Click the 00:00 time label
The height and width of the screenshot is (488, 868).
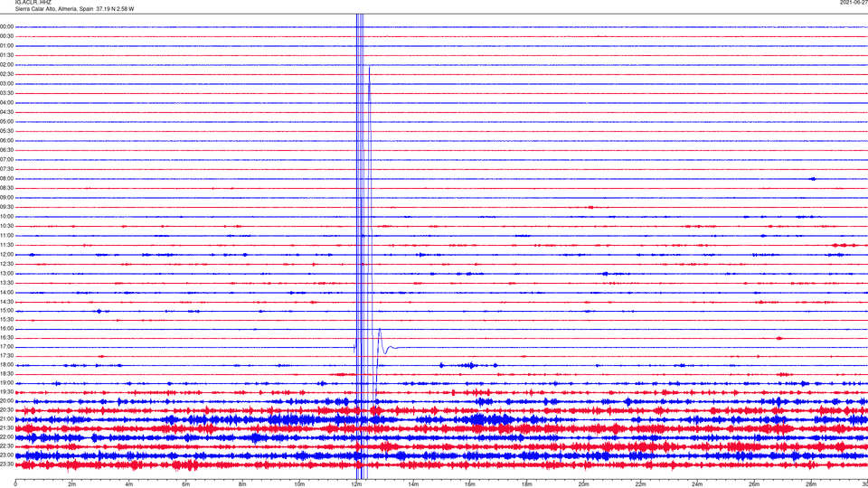pos(6,26)
